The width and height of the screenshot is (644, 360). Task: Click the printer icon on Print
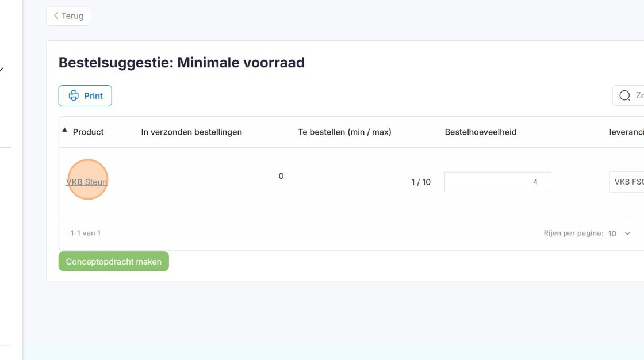pyautogui.click(x=74, y=96)
